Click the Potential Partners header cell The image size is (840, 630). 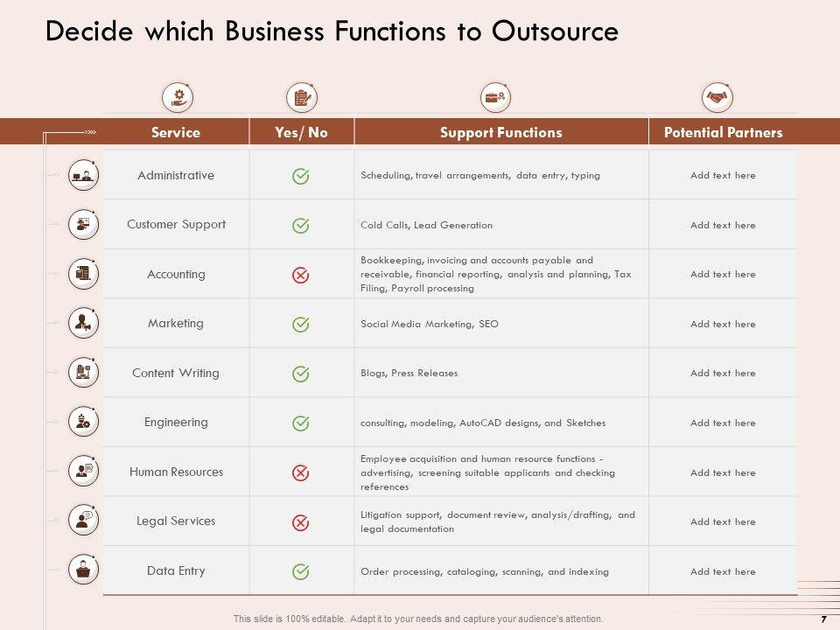click(724, 133)
